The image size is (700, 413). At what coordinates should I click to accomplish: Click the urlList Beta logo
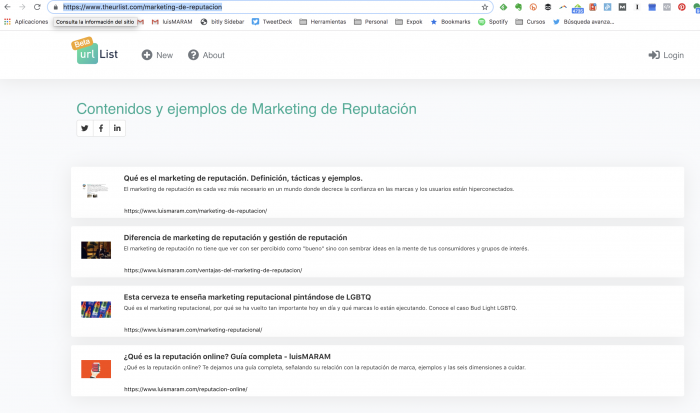[x=95, y=51]
